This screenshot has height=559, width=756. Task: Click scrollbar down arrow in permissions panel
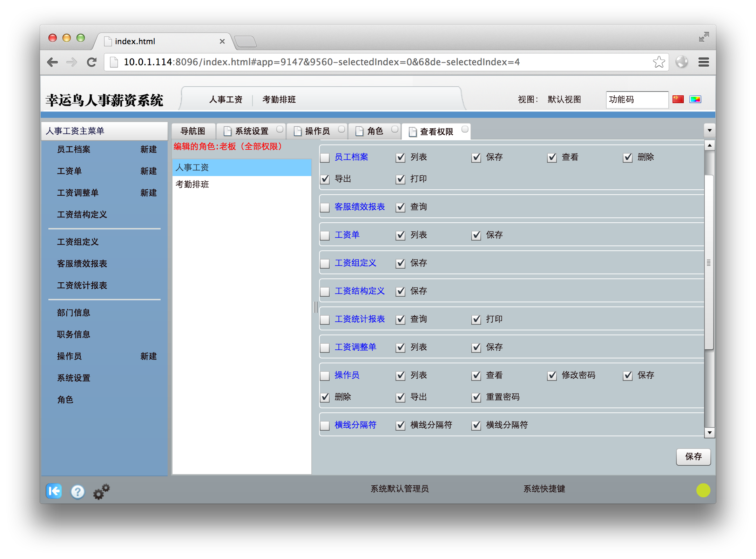709,433
